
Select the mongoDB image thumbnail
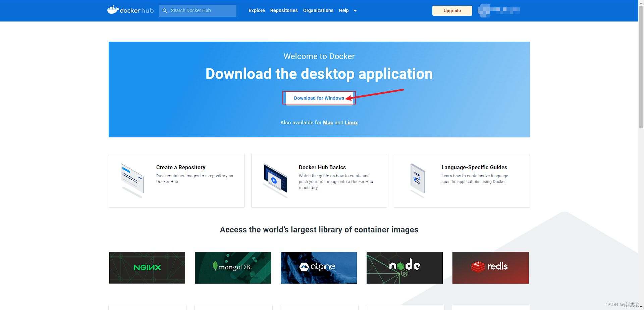[233, 268]
